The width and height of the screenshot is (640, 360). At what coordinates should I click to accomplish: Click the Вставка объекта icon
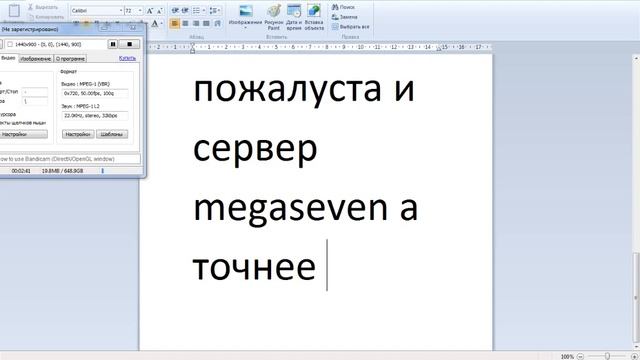click(314, 11)
